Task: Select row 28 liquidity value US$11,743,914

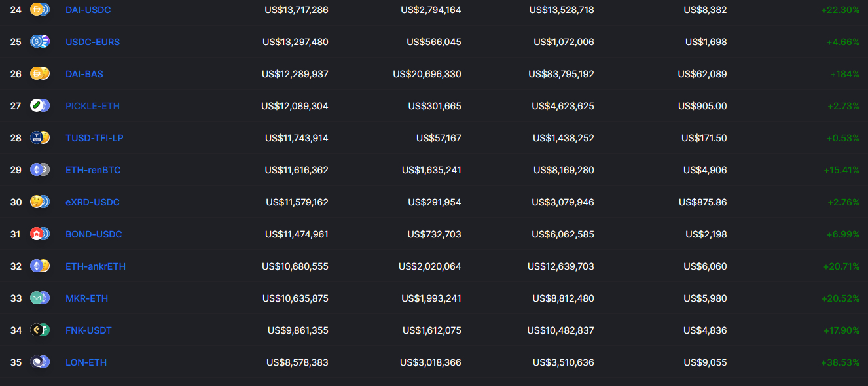Action: point(297,138)
